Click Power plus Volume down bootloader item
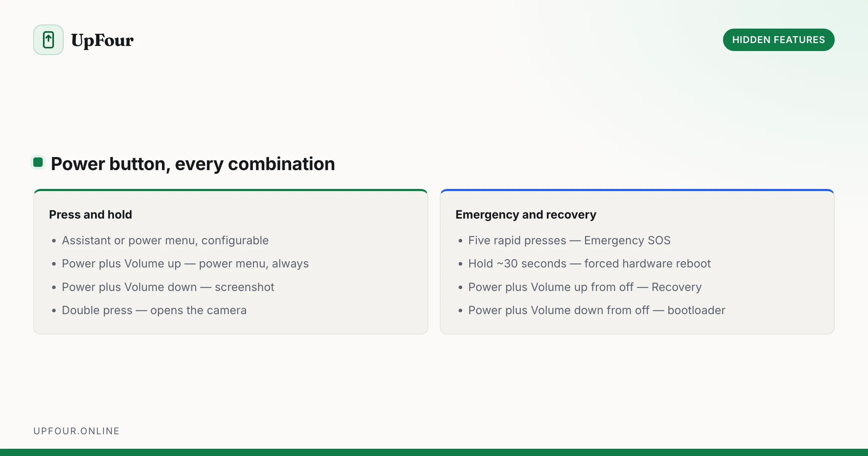 click(597, 310)
